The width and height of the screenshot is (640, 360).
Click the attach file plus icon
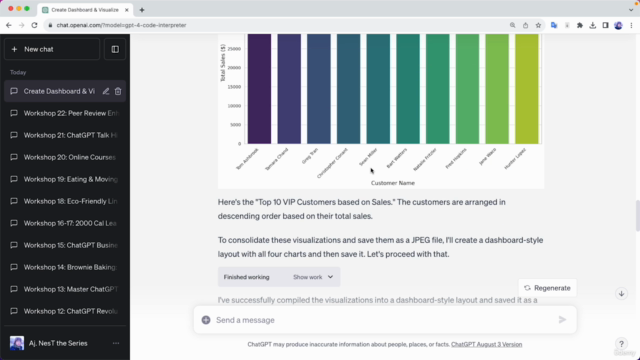tap(206, 320)
